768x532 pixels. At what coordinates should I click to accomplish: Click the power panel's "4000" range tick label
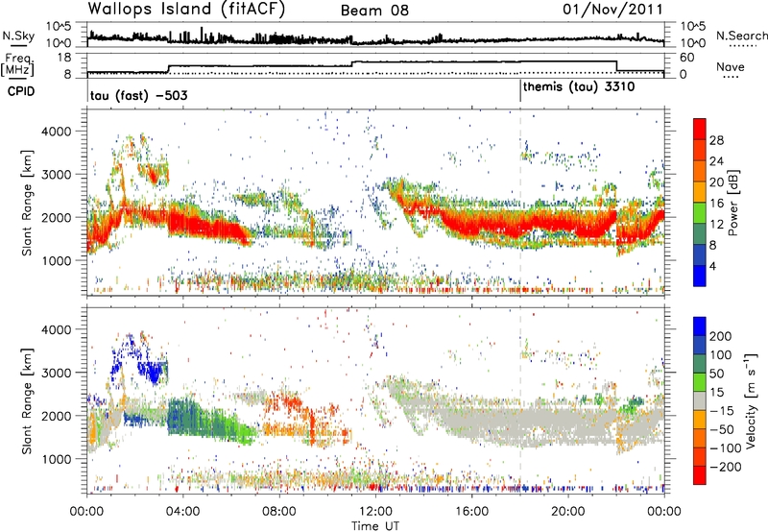click(x=56, y=132)
